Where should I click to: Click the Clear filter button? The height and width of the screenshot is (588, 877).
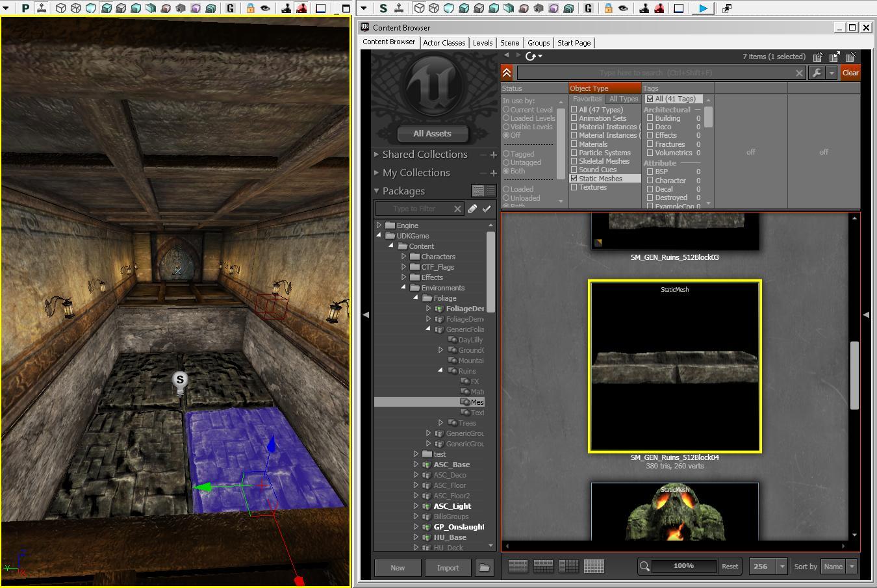pos(850,73)
